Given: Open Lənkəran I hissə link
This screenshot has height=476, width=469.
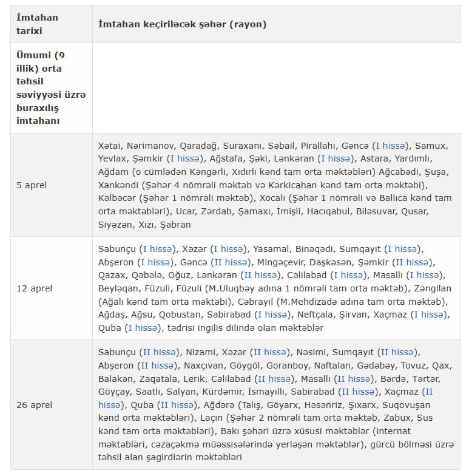Looking at the screenshot, I should pos(336,158).
